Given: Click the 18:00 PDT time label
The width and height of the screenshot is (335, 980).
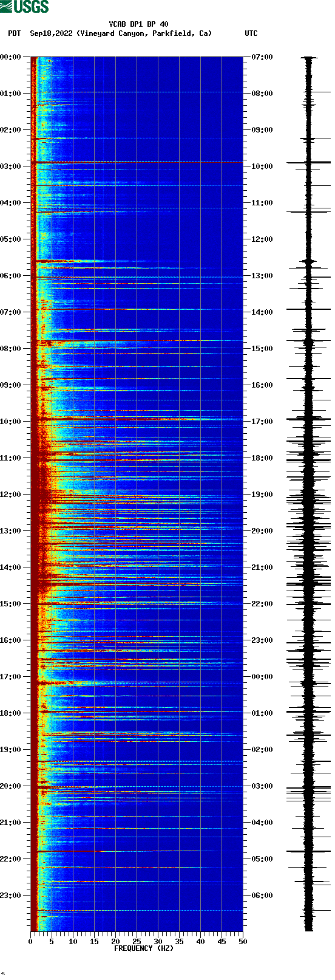Looking at the screenshot, I should click(11, 713).
